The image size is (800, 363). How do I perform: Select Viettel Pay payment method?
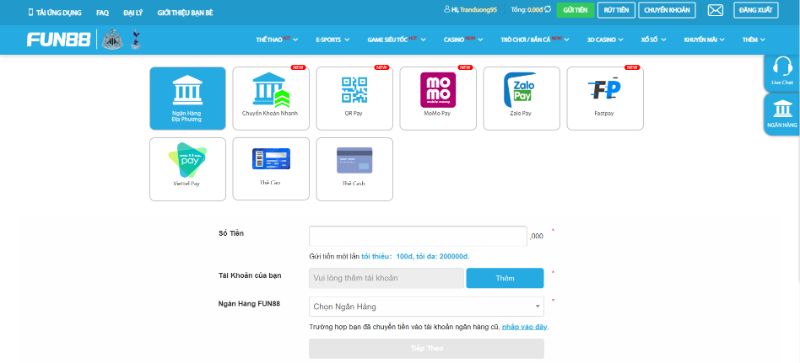coord(187,169)
